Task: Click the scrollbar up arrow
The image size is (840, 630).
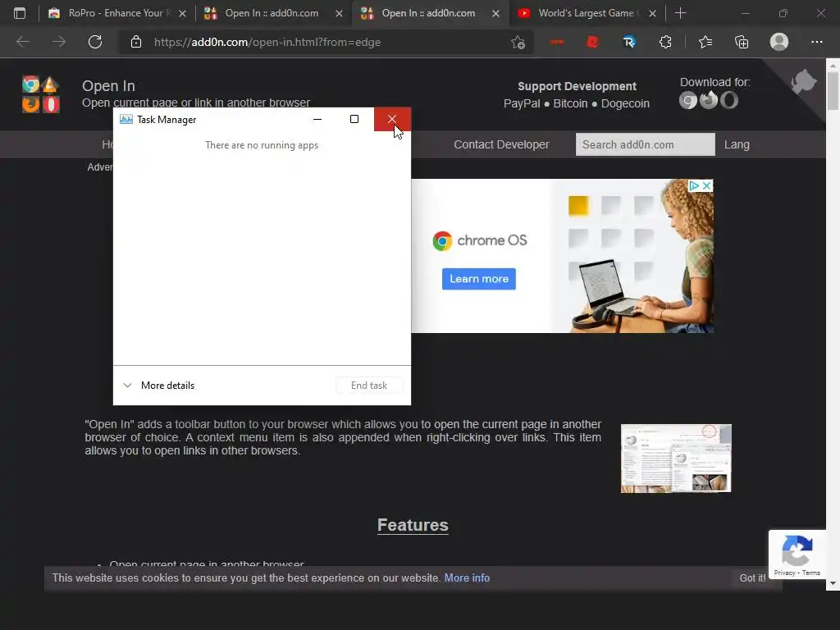Action: [x=833, y=65]
